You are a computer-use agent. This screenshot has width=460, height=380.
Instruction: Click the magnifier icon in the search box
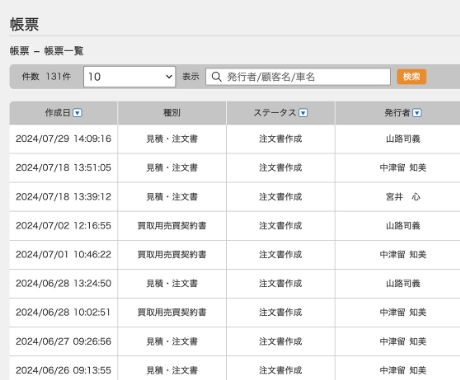point(216,77)
